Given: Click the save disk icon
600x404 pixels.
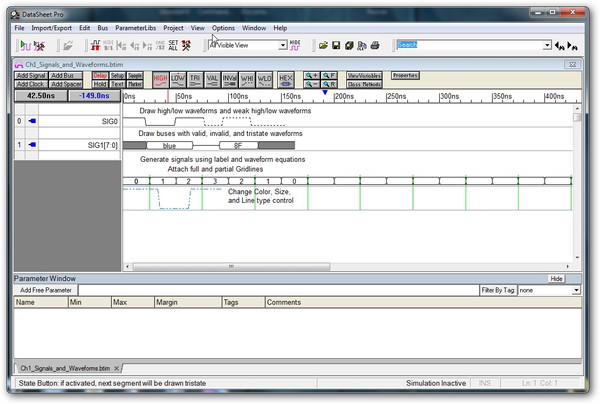Looking at the screenshot, I should point(337,45).
